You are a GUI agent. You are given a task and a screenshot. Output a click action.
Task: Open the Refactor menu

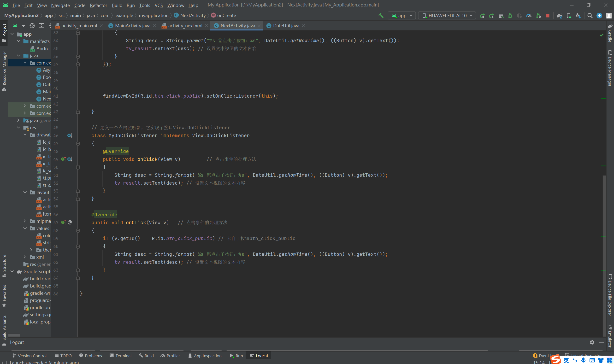(98, 5)
